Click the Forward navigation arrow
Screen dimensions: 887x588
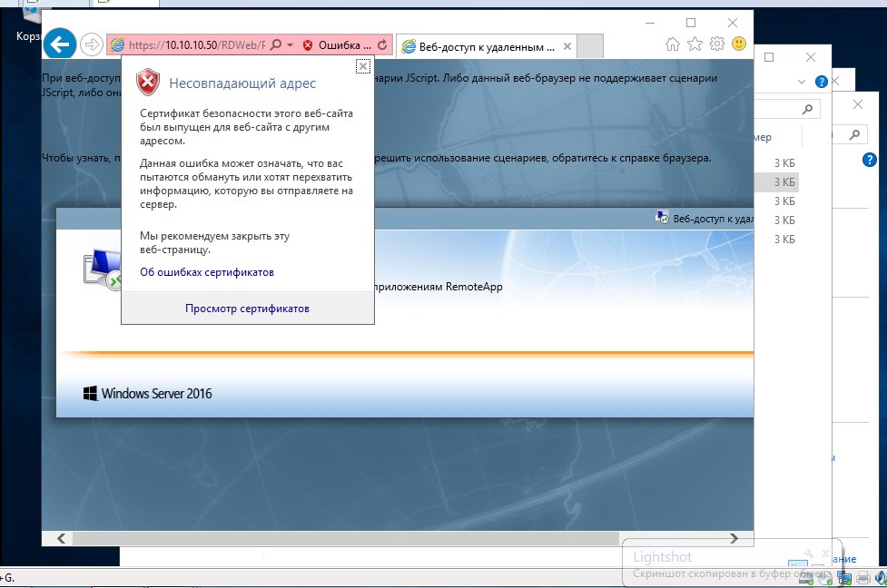tap(91, 44)
